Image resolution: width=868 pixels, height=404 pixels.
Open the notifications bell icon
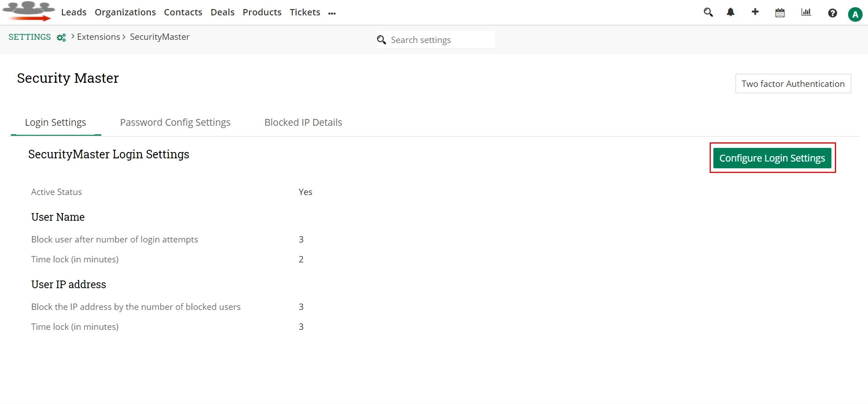pyautogui.click(x=731, y=12)
